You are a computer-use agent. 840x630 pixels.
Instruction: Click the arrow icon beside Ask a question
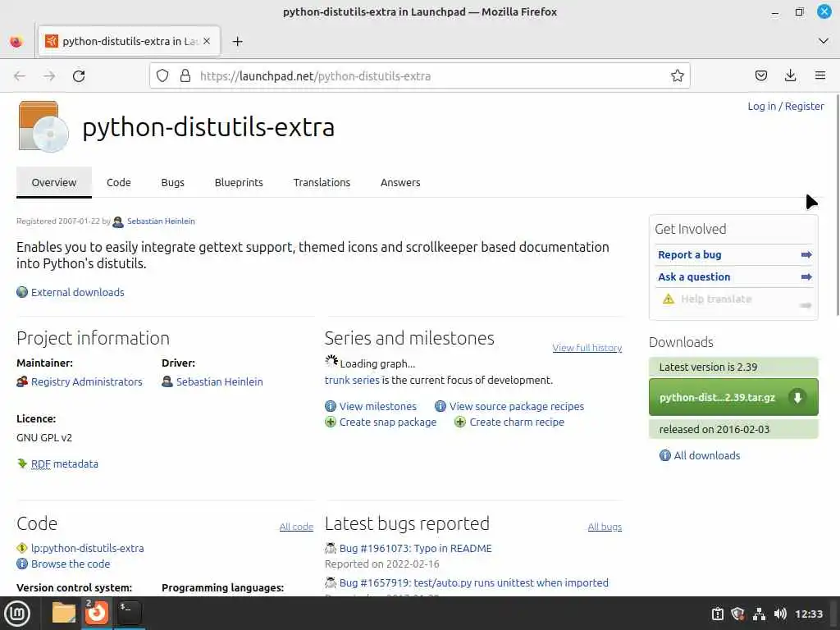(x=806, y=277)
